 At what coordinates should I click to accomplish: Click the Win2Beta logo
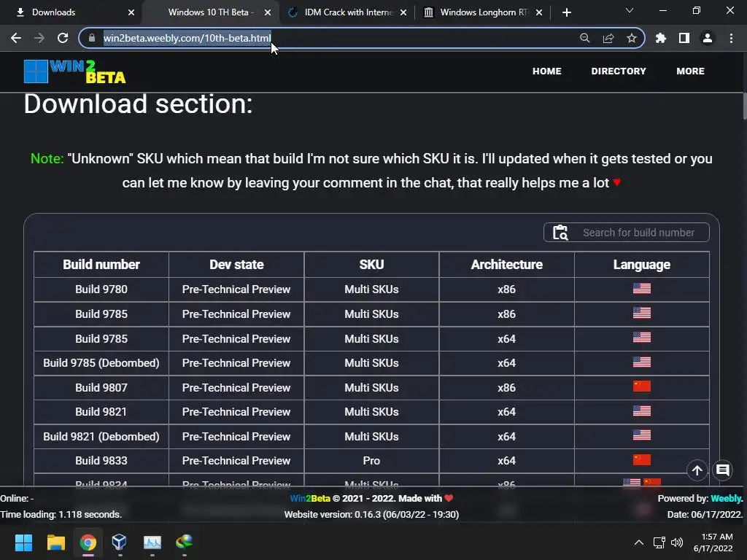(75, 71)
